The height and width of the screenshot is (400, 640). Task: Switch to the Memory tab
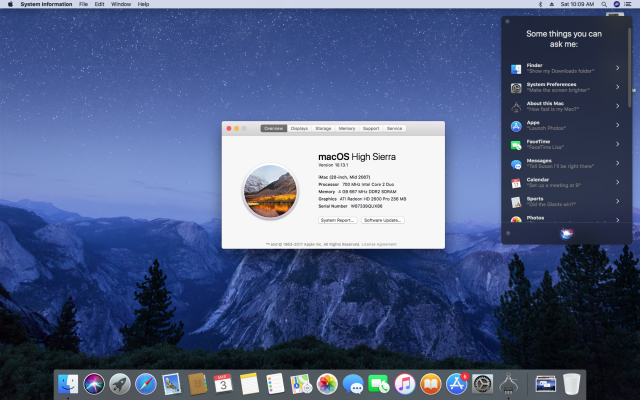347,128
